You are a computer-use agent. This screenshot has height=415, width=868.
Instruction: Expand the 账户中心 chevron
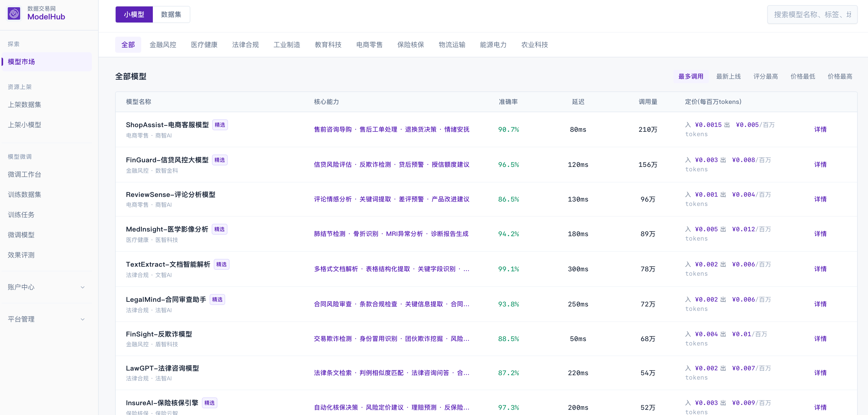click(83, 287)
